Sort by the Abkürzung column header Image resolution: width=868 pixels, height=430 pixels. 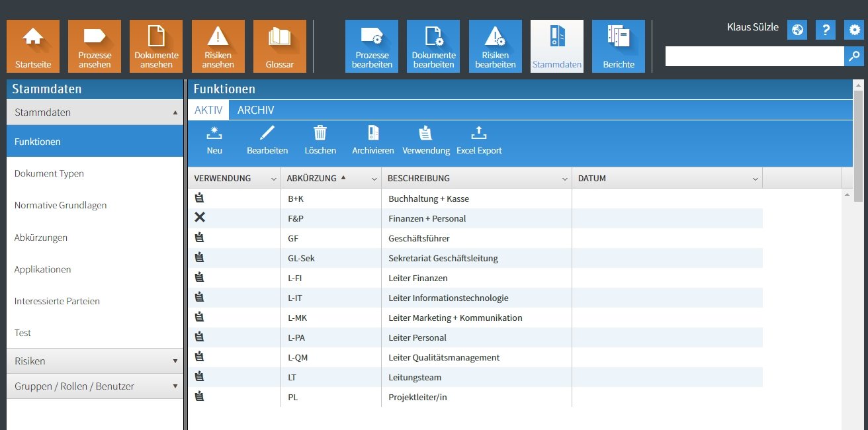[312, 178]
